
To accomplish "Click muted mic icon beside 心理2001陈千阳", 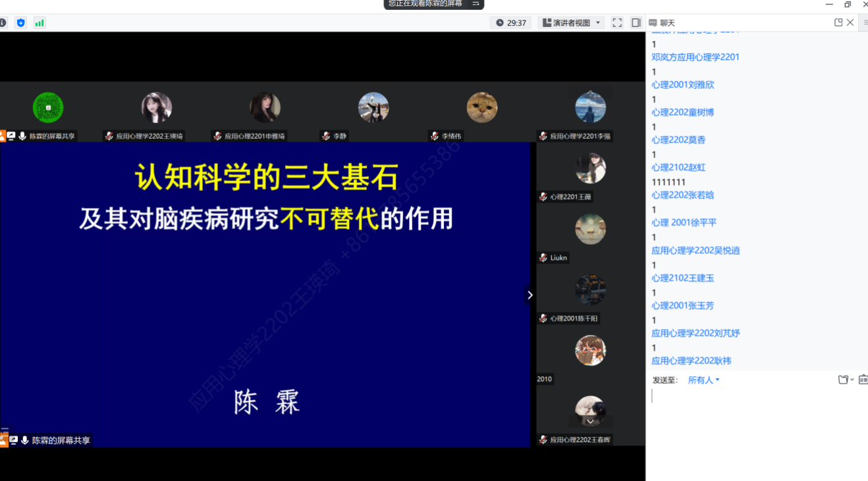I will tap(543, 318).
